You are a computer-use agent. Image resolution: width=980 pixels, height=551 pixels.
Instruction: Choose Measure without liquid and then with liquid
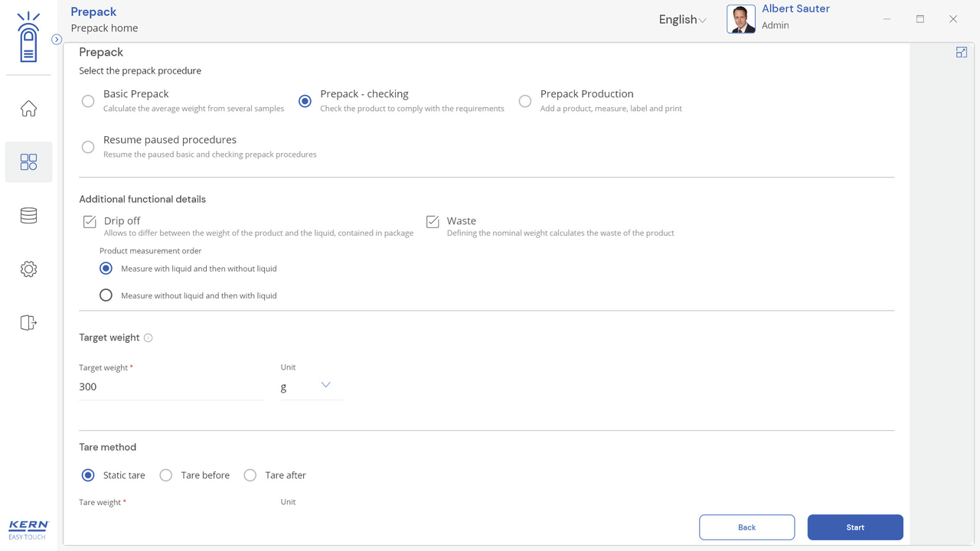(106, 295)
